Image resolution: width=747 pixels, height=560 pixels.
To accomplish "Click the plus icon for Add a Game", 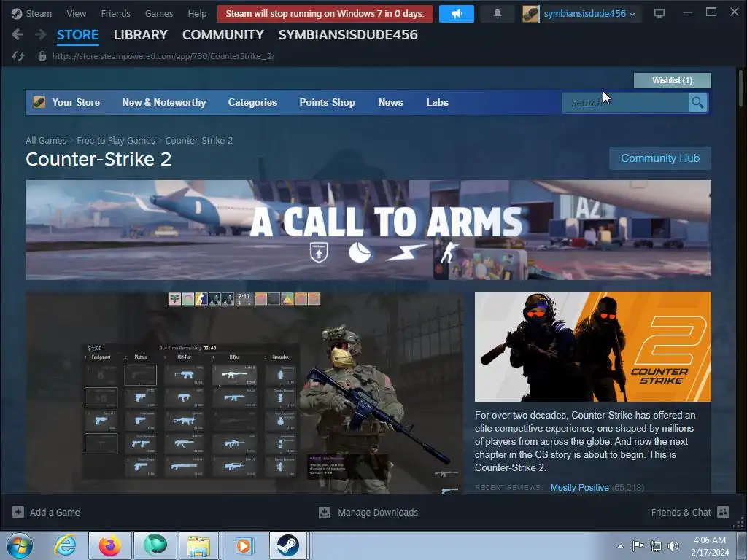I will [x=18, y=512].
